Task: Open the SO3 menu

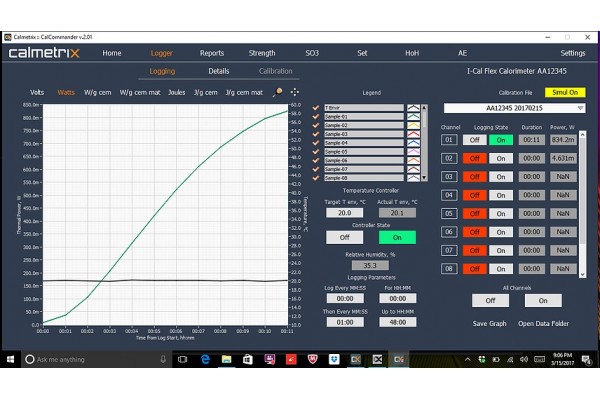Action: click(312, 53)
